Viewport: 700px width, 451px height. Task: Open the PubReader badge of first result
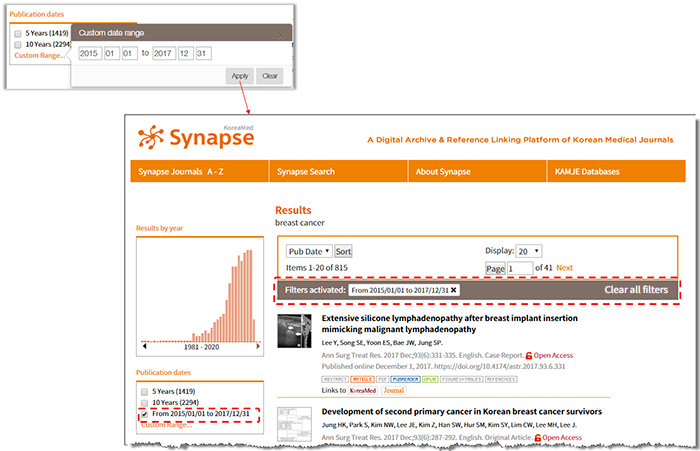pyautogui.click(x=405, y=379)
